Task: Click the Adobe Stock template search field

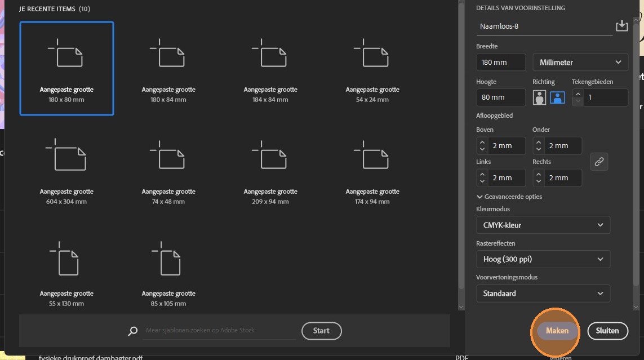Action: pyautogui.click(x=219, y=331)
